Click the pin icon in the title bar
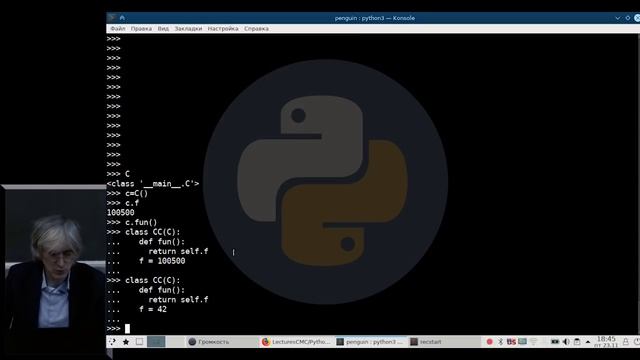This screenshot has height=360, width=640. [x=122, y=18]
